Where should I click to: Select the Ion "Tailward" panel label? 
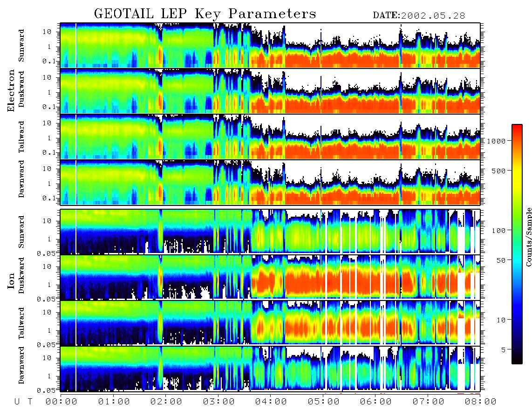[x=21, y=323]
